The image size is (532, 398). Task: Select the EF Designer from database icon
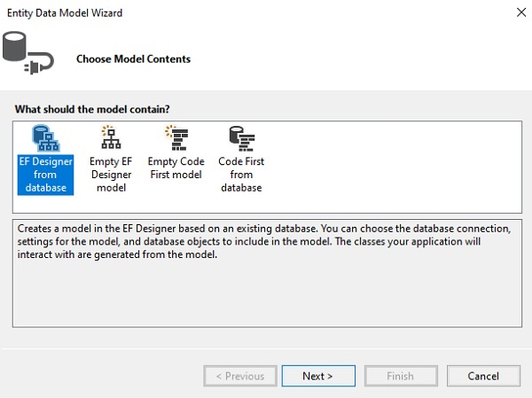[46, 138]
